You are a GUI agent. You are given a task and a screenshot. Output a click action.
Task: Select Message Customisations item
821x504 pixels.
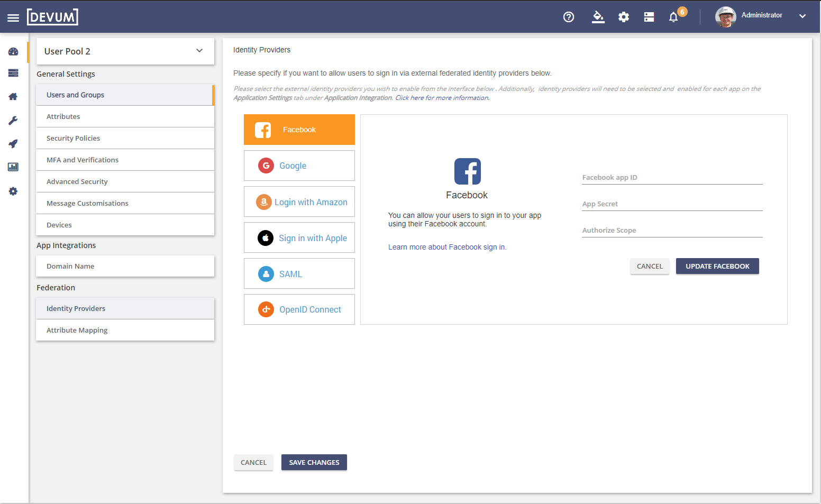point(125,204)
